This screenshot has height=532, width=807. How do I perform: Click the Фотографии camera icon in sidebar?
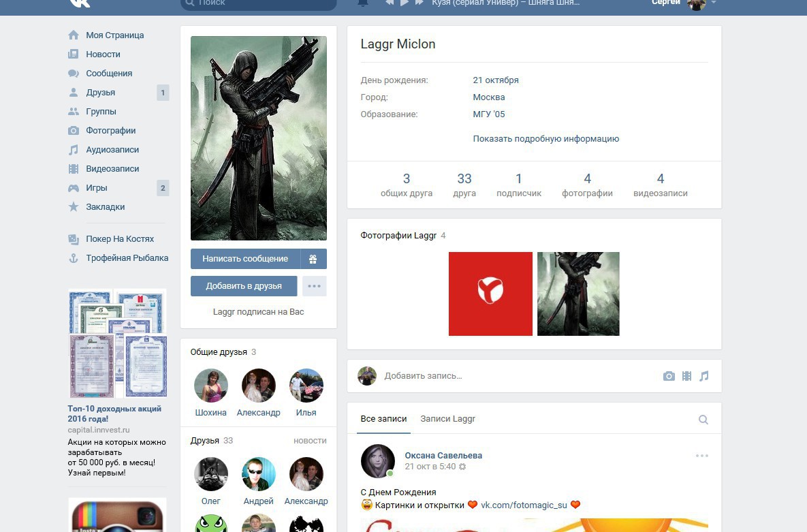[x=74, y=130]
